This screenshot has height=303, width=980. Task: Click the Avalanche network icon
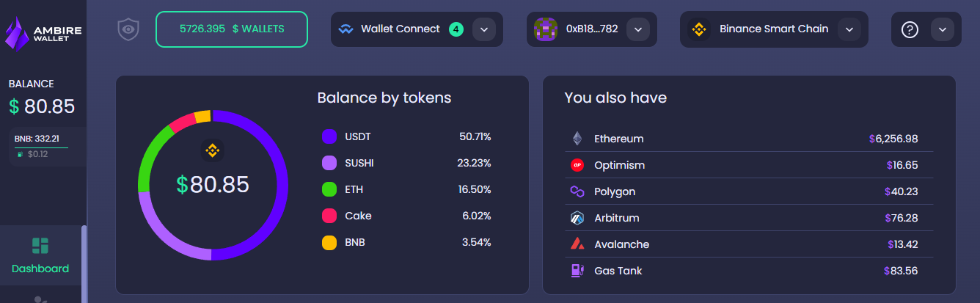point(577,244)
